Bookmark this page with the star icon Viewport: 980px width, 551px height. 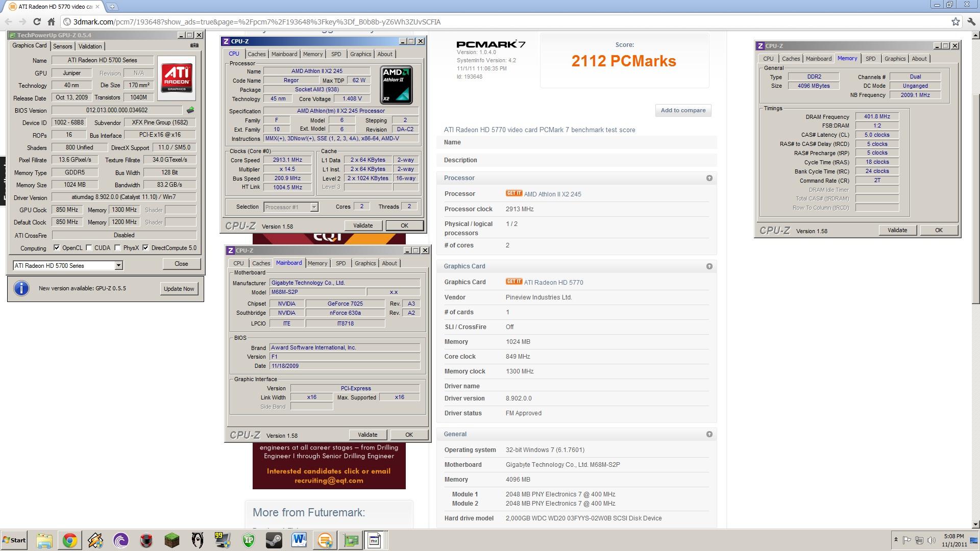pos(955,21)
